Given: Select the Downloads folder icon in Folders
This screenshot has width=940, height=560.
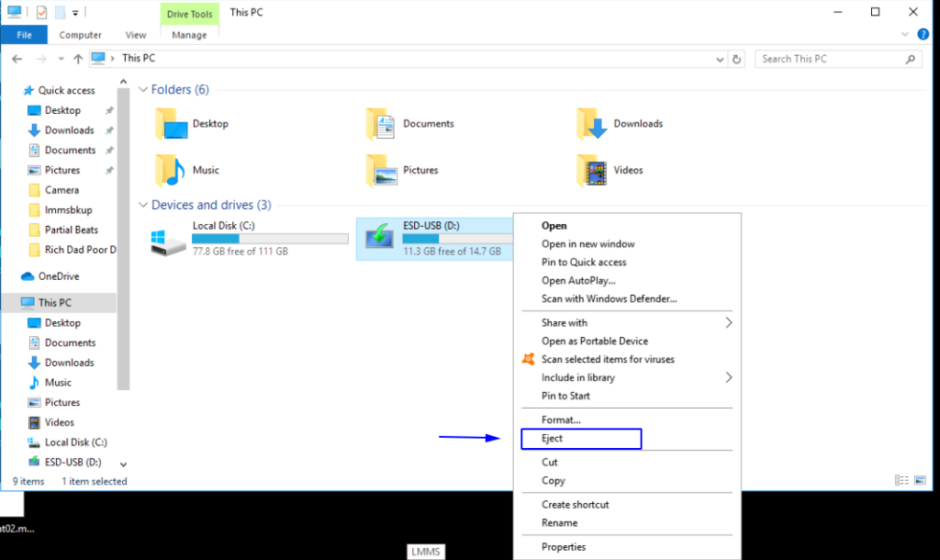Looking at the screenshot, I should click(592, 124).
